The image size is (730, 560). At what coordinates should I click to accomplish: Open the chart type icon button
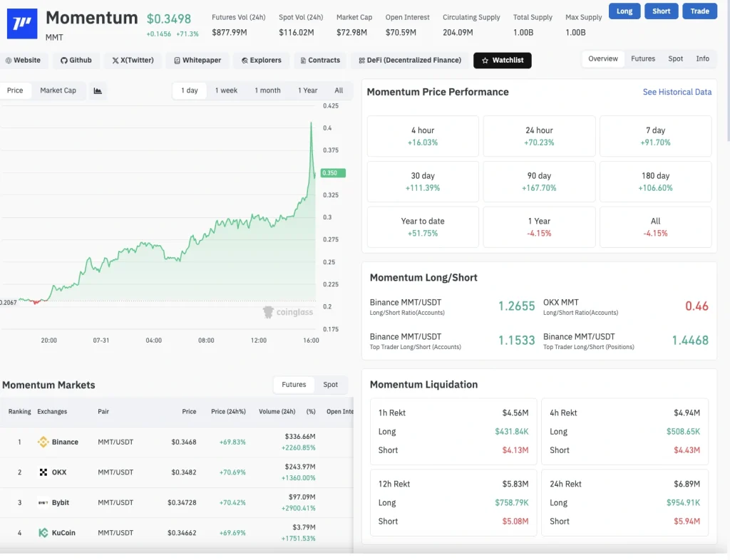(x=98, y=90)
